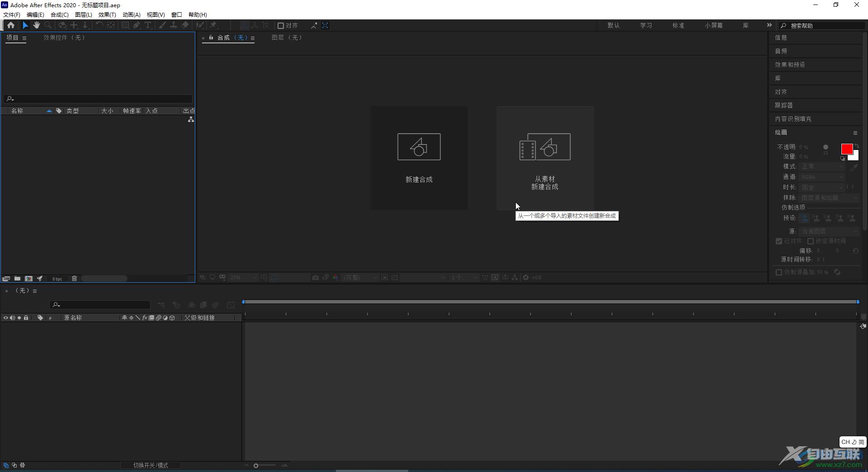868x472 pixels.
Task: Enable the 仿制源叠加 checkbox
Action: pos(779,272)
